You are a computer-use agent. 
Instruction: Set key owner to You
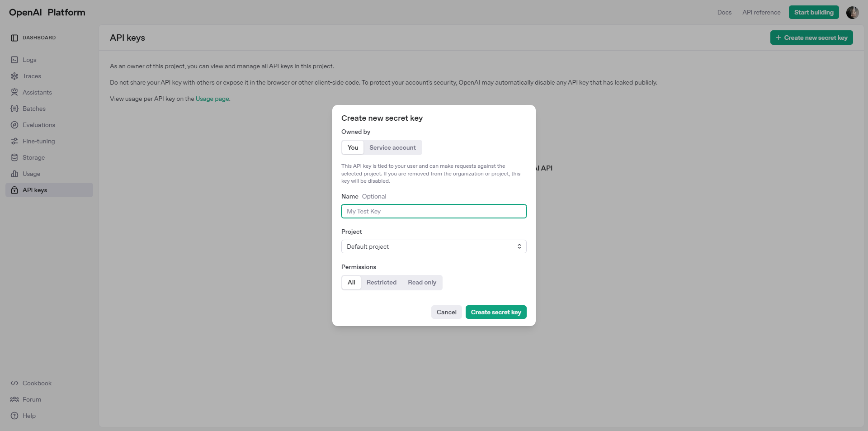353,147
